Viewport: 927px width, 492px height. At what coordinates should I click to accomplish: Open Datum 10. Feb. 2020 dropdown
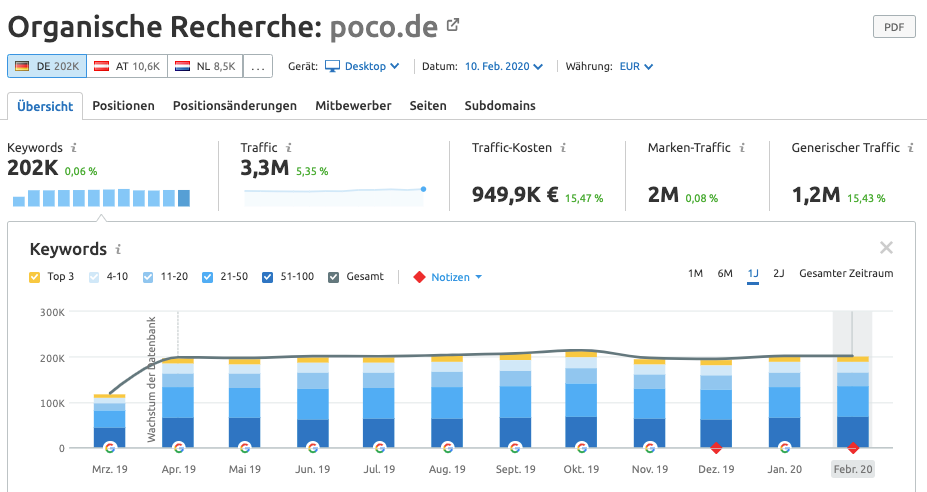point(504,66)
